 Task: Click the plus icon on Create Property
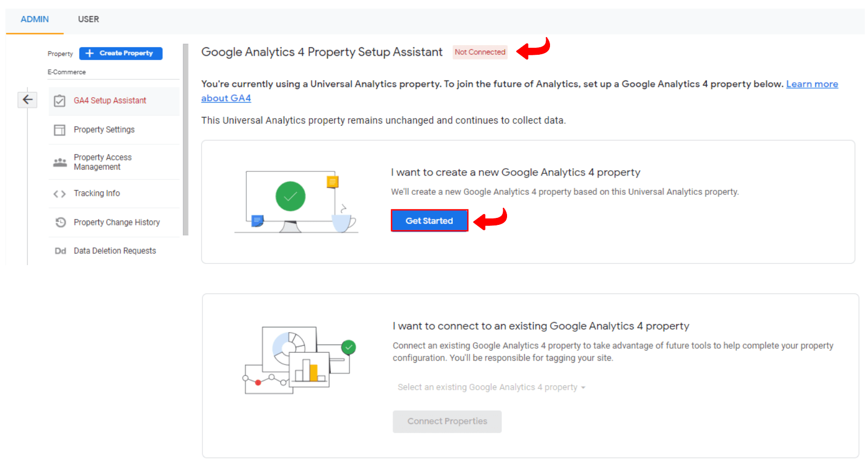pyautogui.click(x=89, y=53)
